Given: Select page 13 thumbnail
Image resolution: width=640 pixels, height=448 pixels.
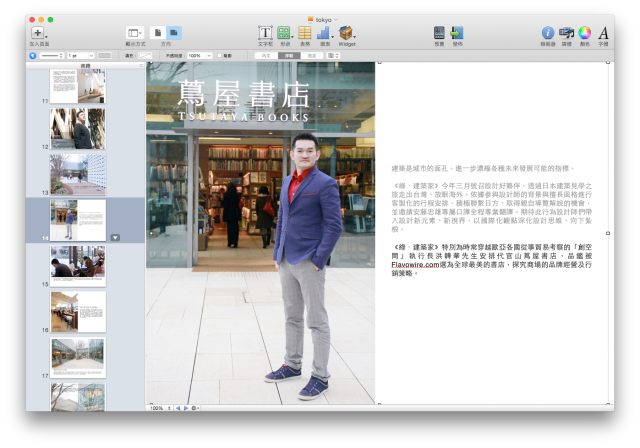Looking at the screenshot, I should pos(78,174).
